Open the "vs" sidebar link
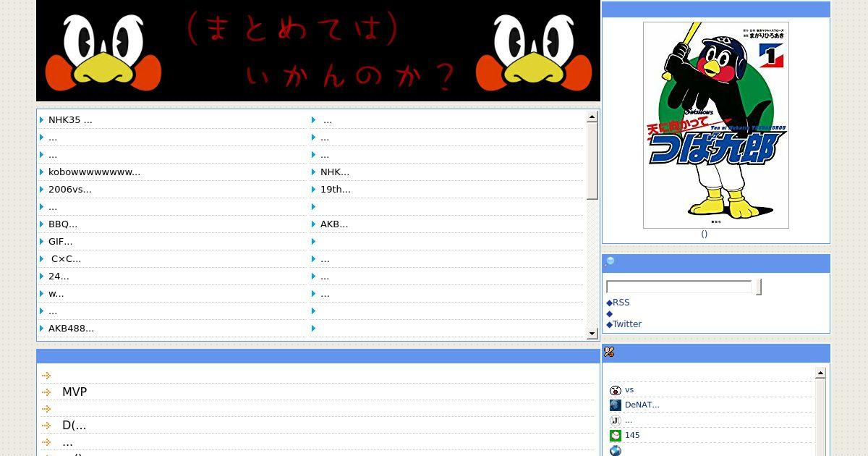Image resolution: width=868 pixels, height=456 pixels. pyautogui.click(x=629, y=389)
